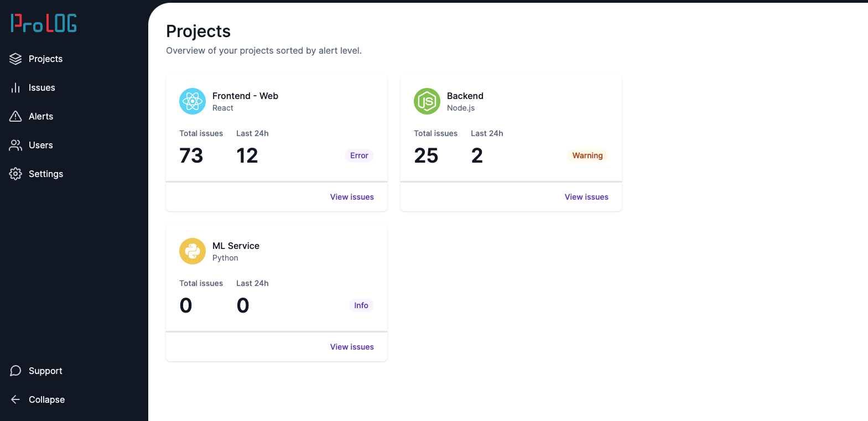
Task: Open the Issues menu item
Action: (x=42, y=87)
